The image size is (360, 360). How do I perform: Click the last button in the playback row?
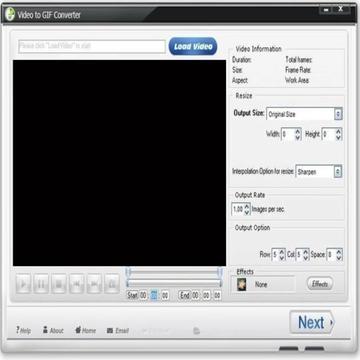click(x=112, y=284)
